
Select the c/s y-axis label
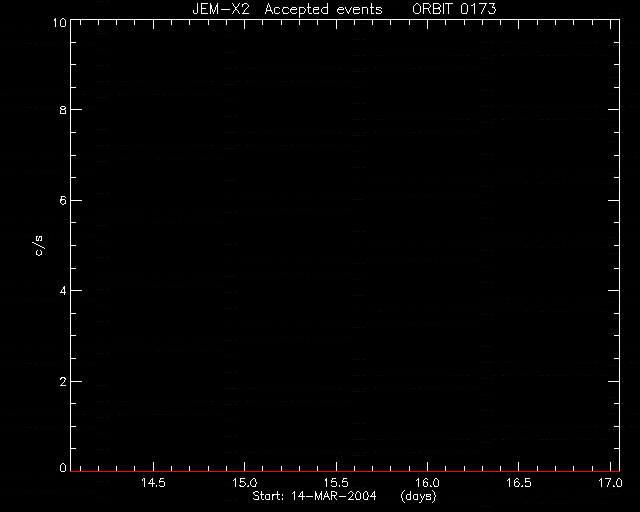click(x=39, y=246)
